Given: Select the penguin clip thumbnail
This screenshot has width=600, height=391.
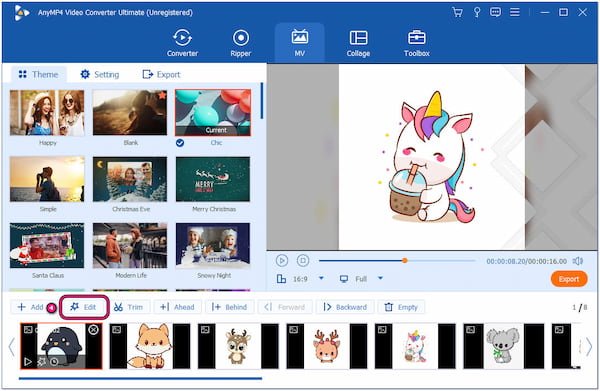Looking at the screenshot, I should tap(61, 346).
